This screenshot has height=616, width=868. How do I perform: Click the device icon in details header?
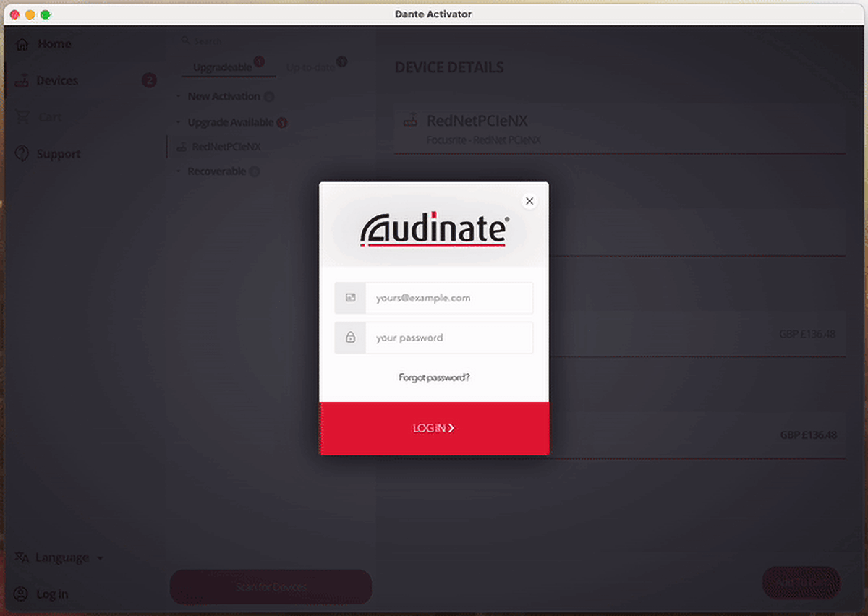click(410, 121)
